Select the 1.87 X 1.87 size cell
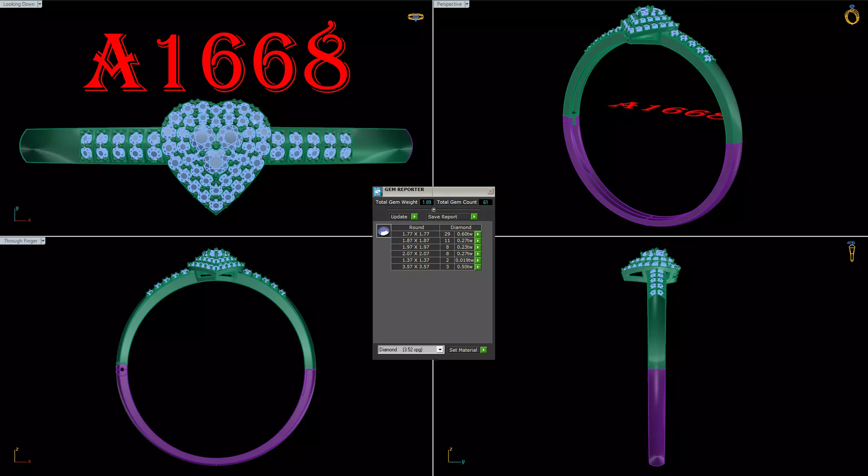This screenshot has width=868, height=476. 415,240
